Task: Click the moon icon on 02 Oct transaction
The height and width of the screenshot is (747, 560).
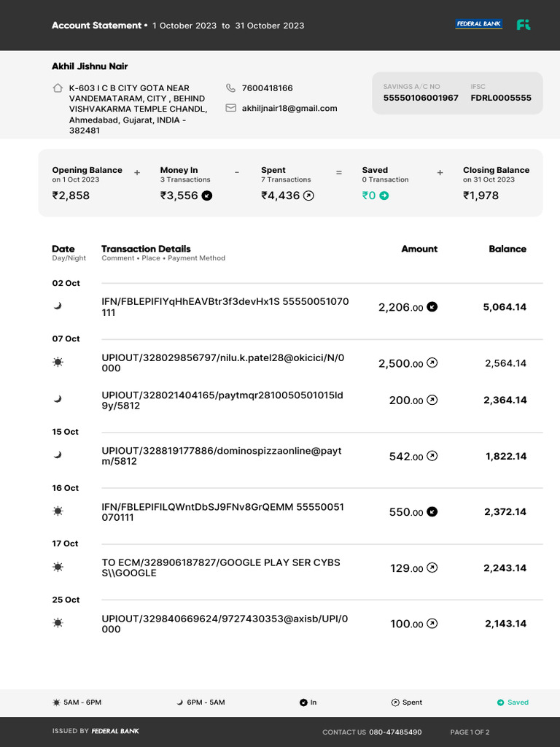Action: tap(58, 306)
